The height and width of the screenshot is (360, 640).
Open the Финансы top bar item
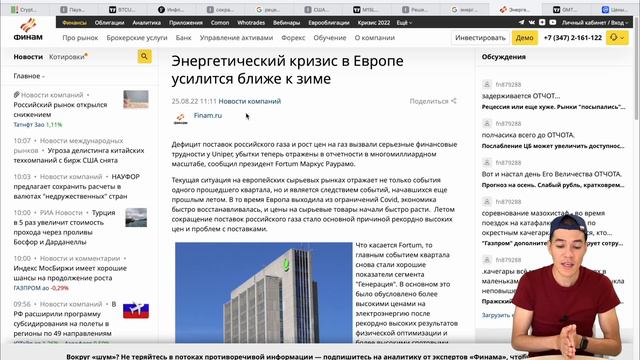(75, 22)
